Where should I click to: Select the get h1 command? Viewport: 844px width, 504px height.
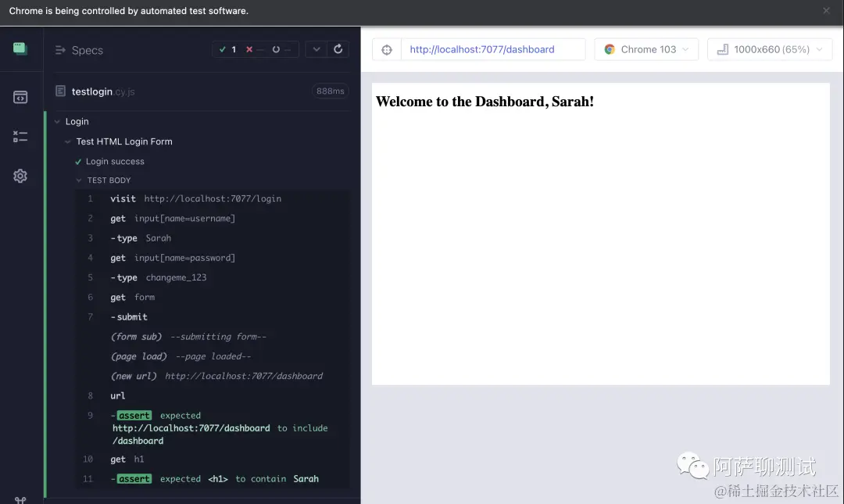pos(213,459)
